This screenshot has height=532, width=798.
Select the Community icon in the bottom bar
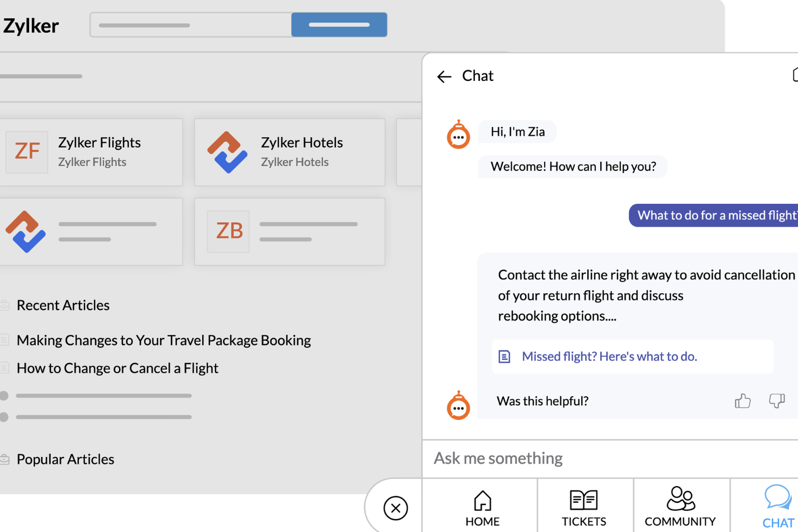tap(680, 499)
